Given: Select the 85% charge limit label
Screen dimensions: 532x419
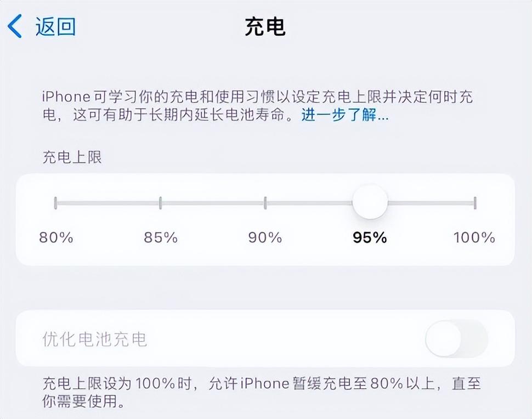Looking at the screenshot, I should pos(161,237).
